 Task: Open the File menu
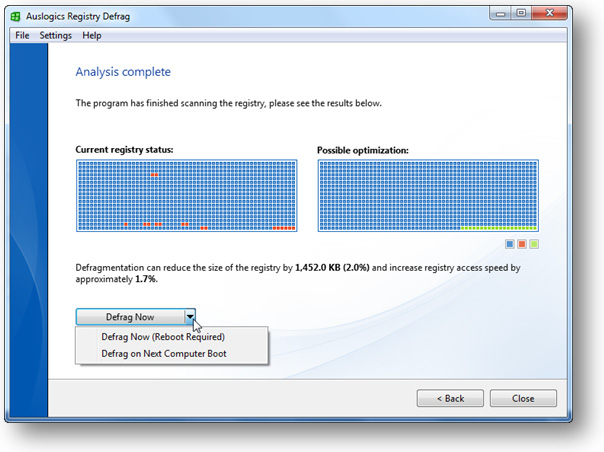[22, 35]
